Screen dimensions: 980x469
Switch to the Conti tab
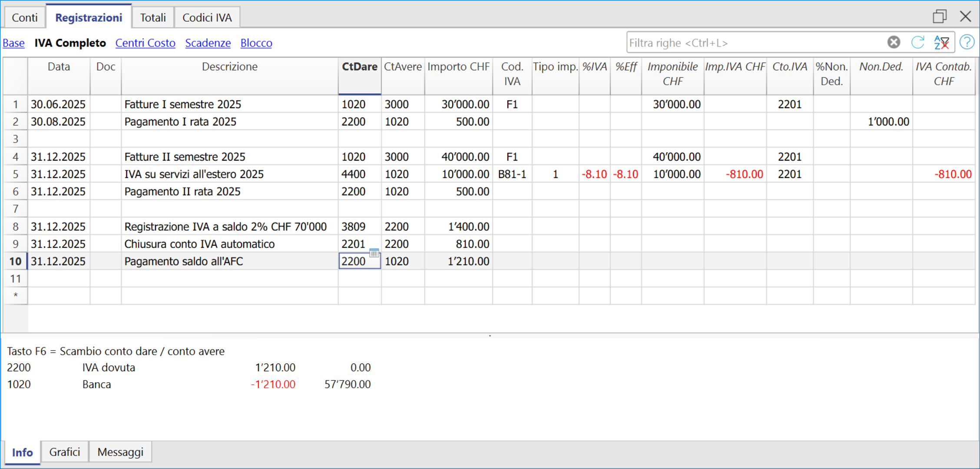(25, 17)
